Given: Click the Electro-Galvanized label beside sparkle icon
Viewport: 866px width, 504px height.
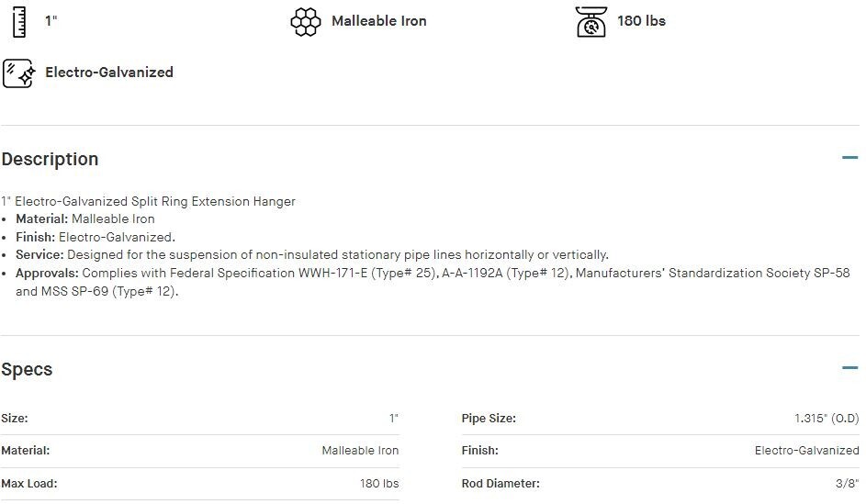Looking at the screenshot, I should 109,73.
